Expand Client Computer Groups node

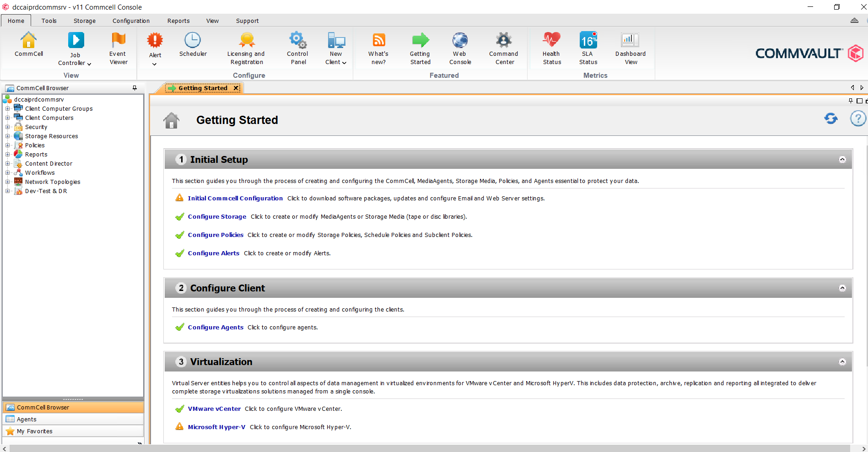7,108
